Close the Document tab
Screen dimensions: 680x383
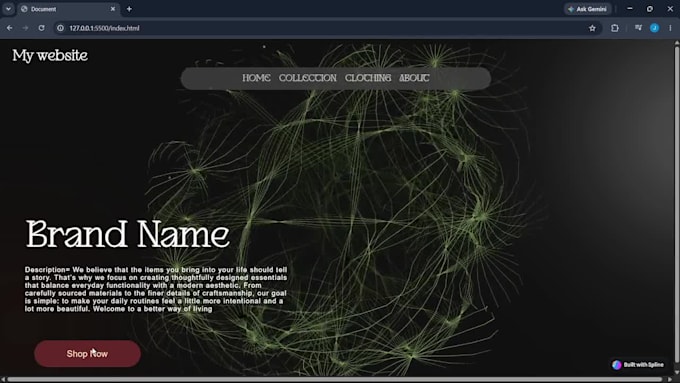tap(113, 9)
